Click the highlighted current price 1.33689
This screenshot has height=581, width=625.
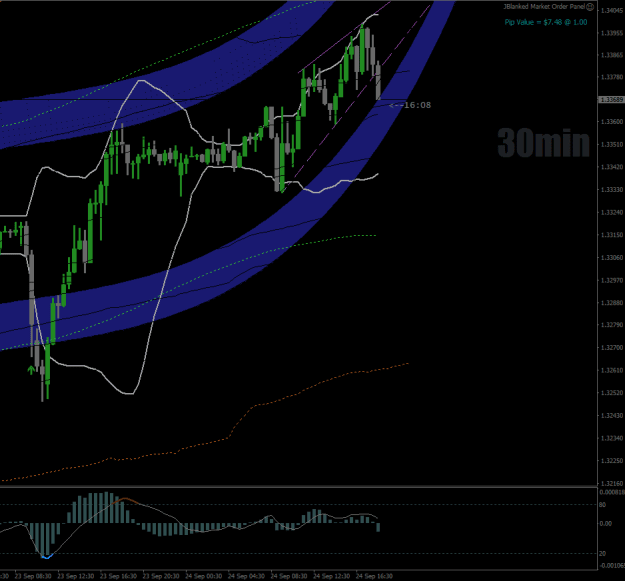coord(612,99)
